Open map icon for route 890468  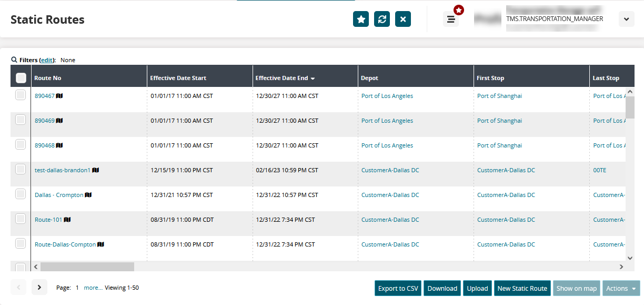coord(59,145)
